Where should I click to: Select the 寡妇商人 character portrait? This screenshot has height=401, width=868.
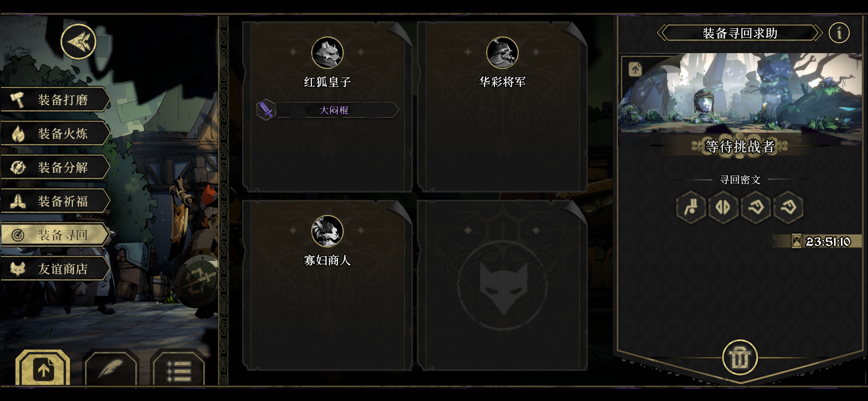(327, 231)
